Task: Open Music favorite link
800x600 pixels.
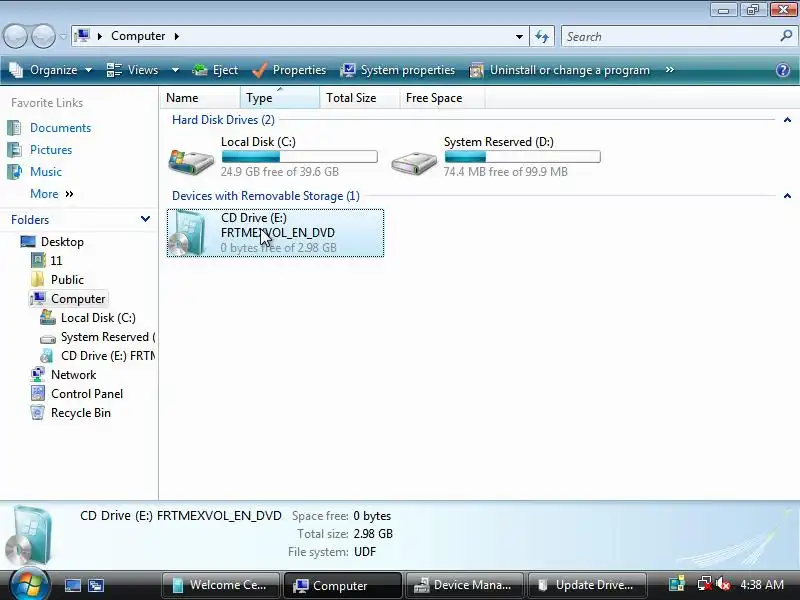Action: click(x=46, y=171)
